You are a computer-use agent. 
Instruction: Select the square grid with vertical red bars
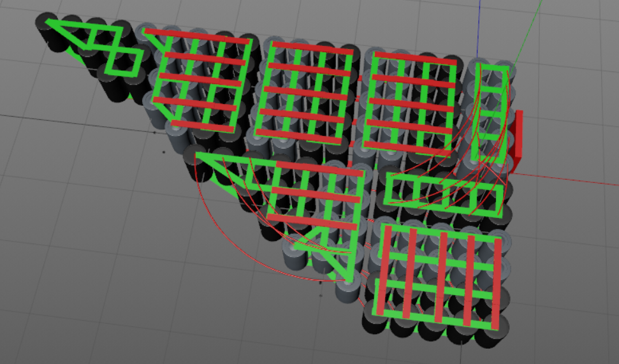click(x=438, y=277)
